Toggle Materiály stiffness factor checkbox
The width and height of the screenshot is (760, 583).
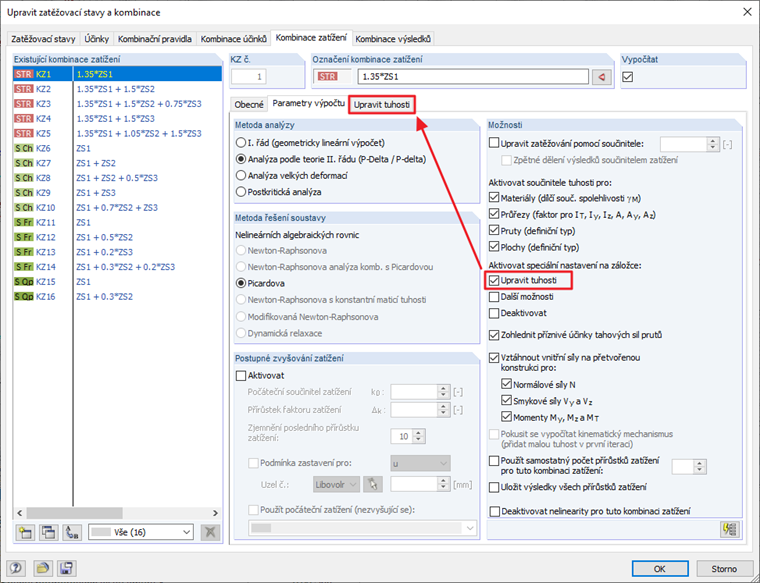[494, 198]
